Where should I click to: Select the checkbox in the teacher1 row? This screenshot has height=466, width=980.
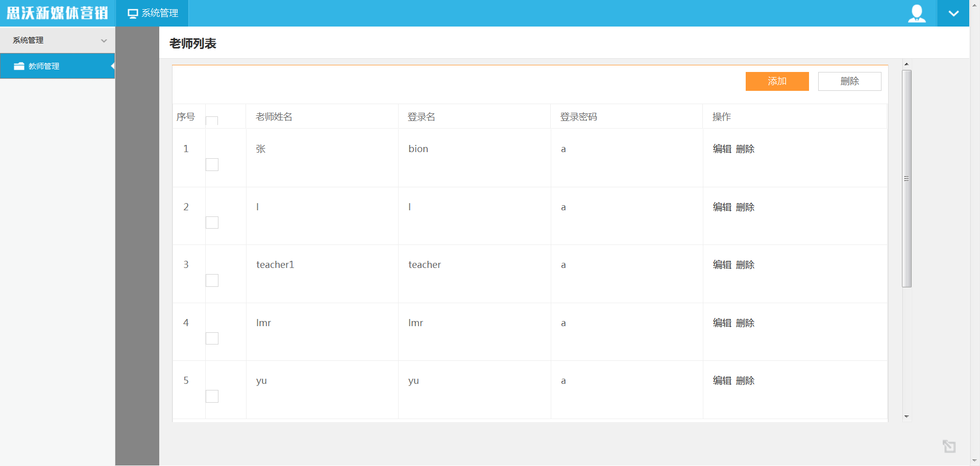(x=212, y=280)
